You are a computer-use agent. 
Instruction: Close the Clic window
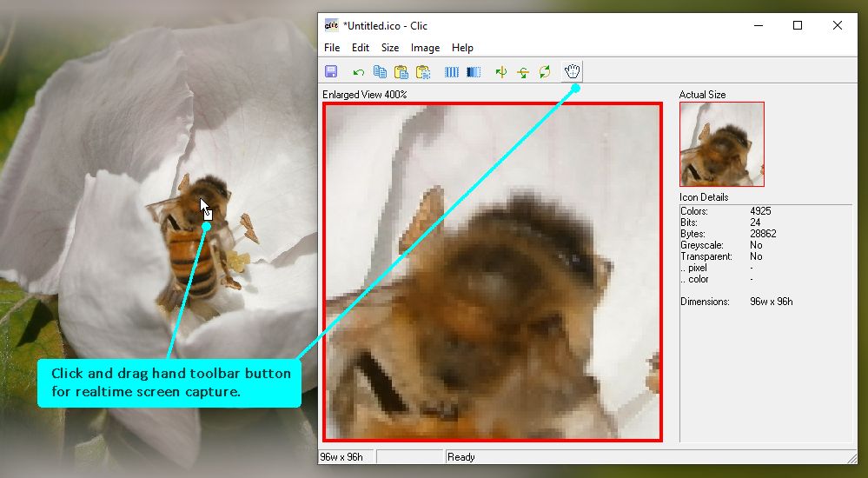837,25
